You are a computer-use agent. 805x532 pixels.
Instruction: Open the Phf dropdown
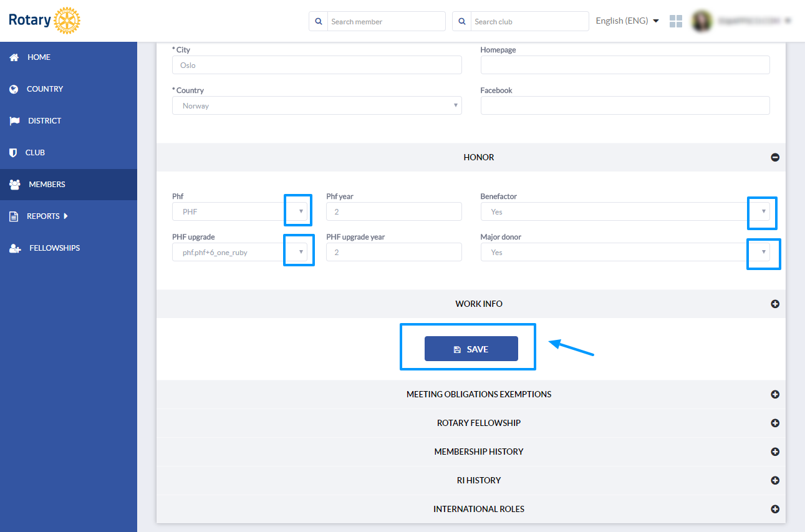[240, 211]
